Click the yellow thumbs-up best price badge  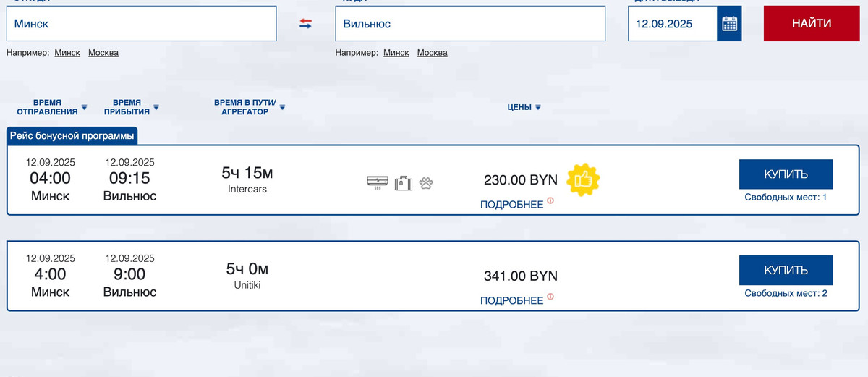pos(583,180)
